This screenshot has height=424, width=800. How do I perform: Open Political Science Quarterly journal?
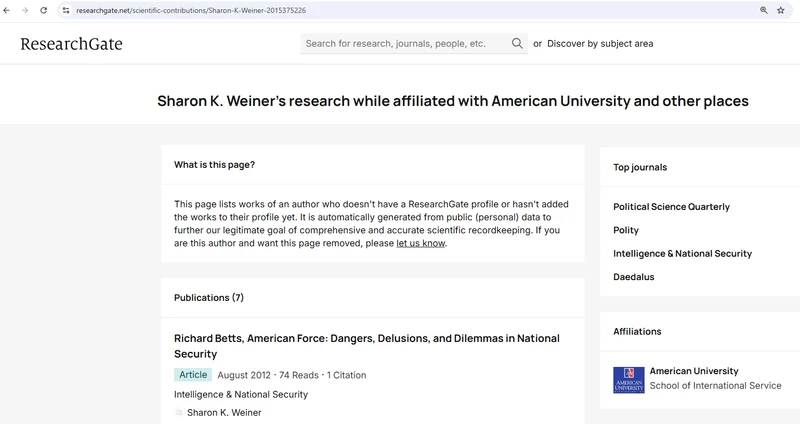point(671,207)
